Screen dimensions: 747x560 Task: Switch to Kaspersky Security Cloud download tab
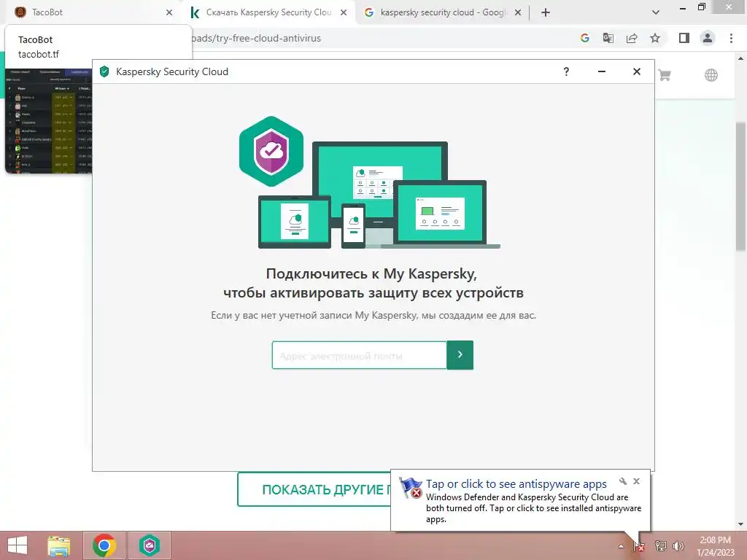268,12
